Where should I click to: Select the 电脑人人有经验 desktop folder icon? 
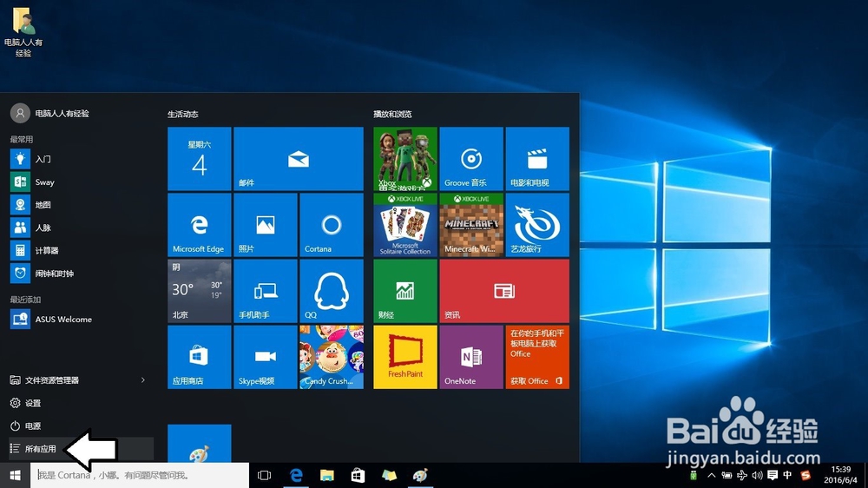tap(23, 33)
